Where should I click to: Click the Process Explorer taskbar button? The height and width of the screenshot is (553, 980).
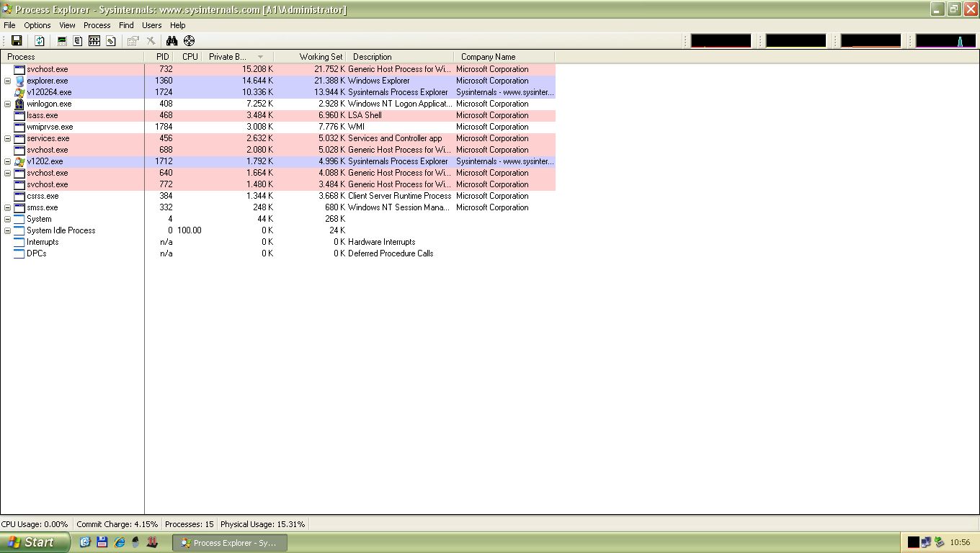(230, 542)
